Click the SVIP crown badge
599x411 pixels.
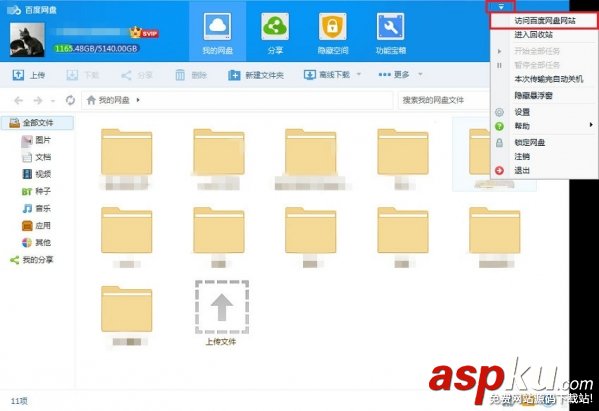tap(144, 33)
